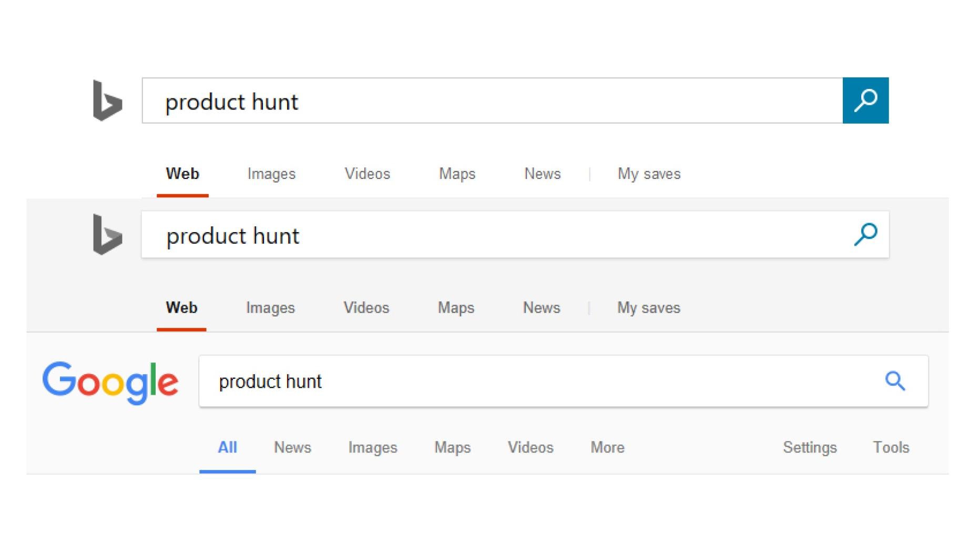Image resolution: width=980 pixels, height=552 pixels.
Task: Open Maps tab in the top Bing bar
Action: pos(457,174)
